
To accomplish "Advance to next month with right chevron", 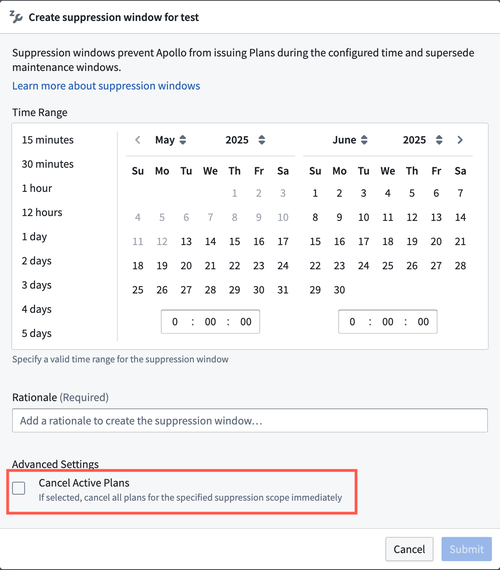I will pyautogui.click(x=460, y=140).
